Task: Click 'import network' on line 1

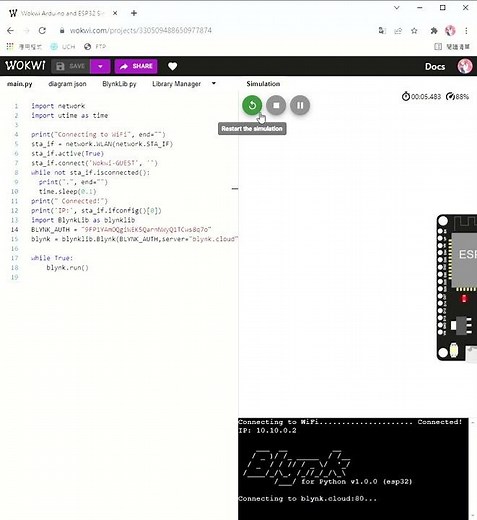Action: point(58,106)
